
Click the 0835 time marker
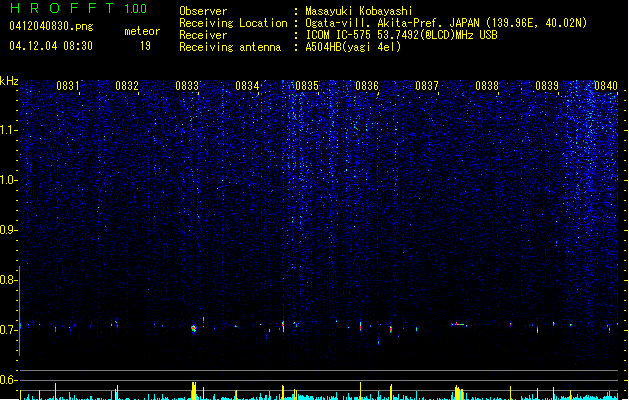pyautogui.click(x=307, y=86)
